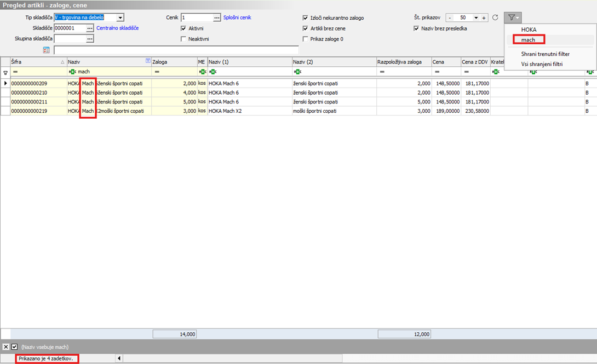Increase Št. prikazov with plus button

[484, 18]
